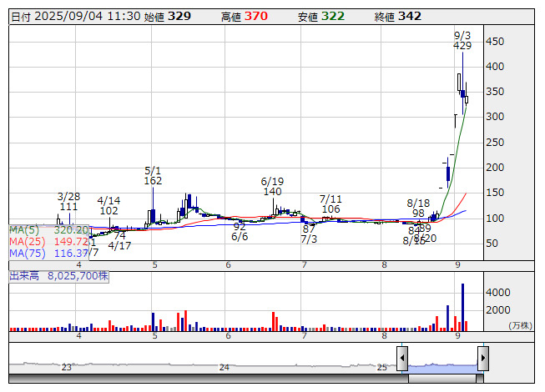Click the 高値 370 value in header
This screenshot has height=392, width=545.
pos(256,16)
